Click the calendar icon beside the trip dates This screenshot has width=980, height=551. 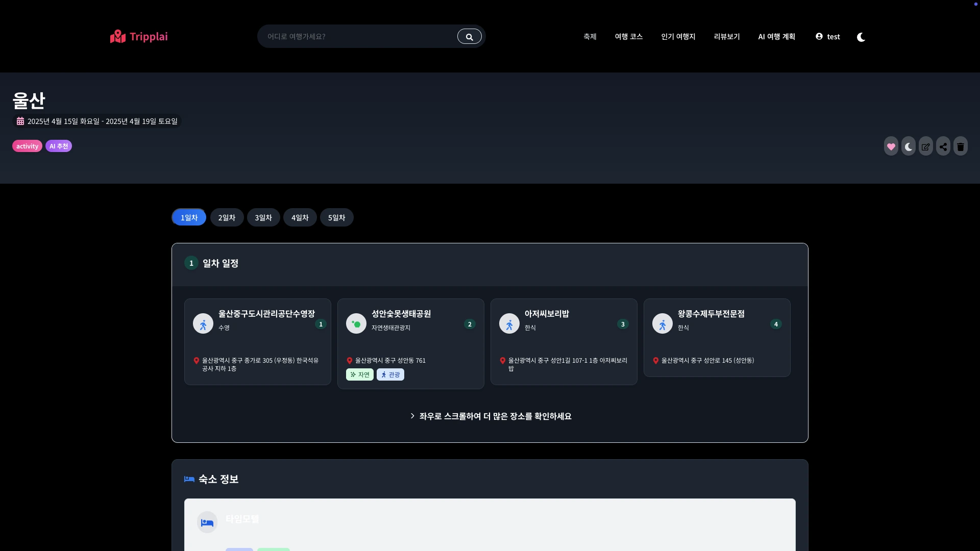point(20,121)
